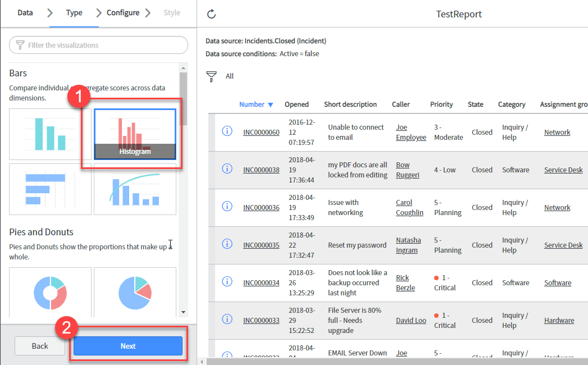Open the report filter funnel icon
This screenshot has height=365, width=588.
tap(212, 76)
